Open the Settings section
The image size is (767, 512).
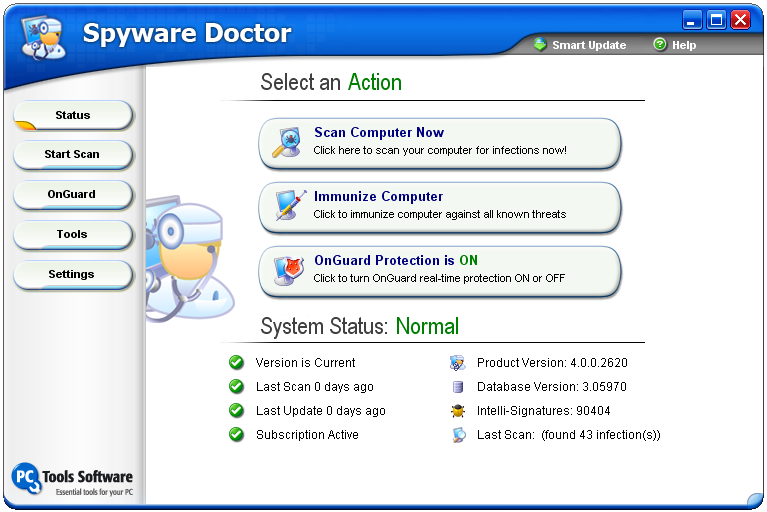point(73,275)
